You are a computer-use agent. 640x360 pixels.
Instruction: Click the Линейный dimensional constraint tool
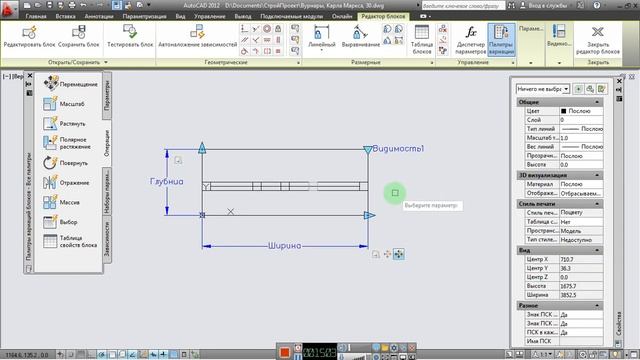pyautogui.click(x=322, y=37)
